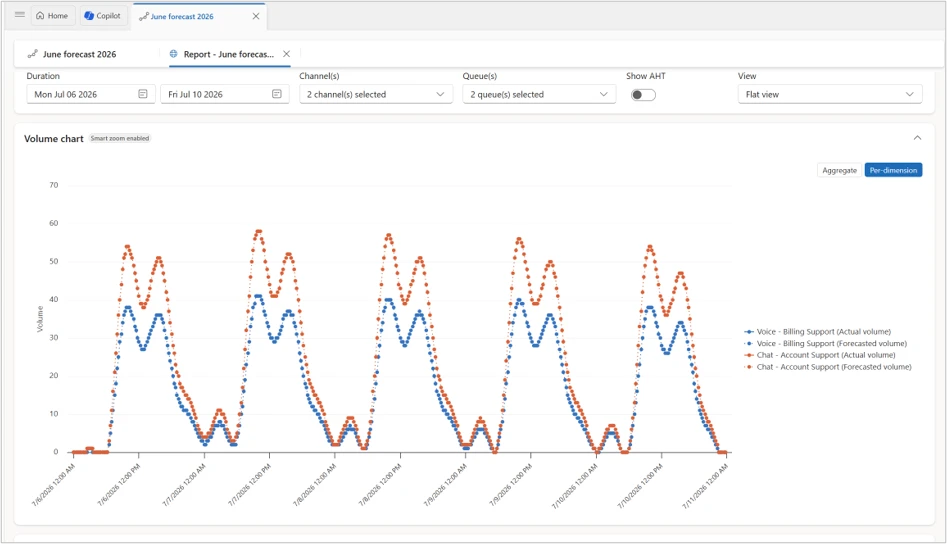Close the June forecast 2026 session tab
The image size is (947, 544).
coord(256,16)
